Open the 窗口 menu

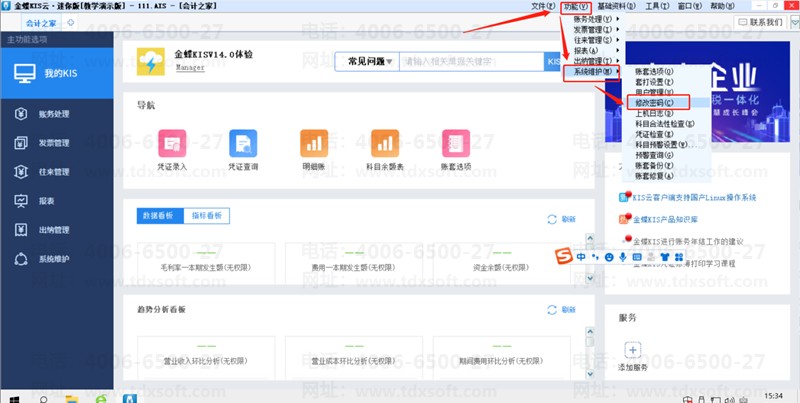(689, 6)
